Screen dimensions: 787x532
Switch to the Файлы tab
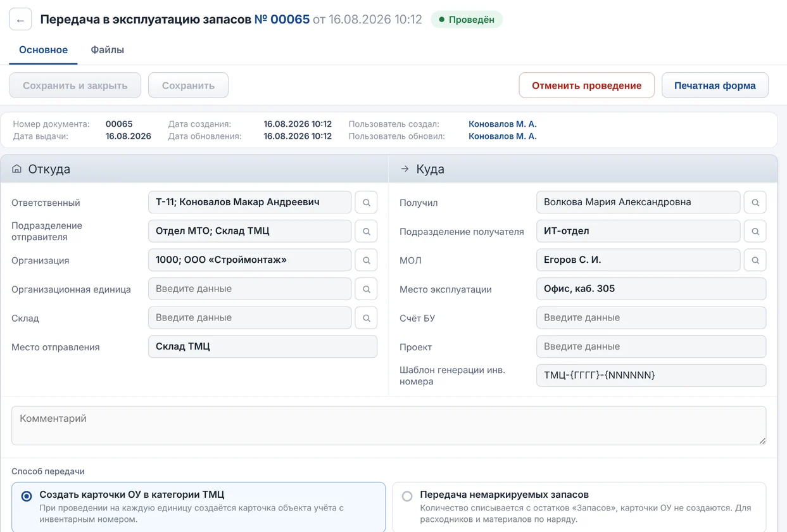click(107, 50)
